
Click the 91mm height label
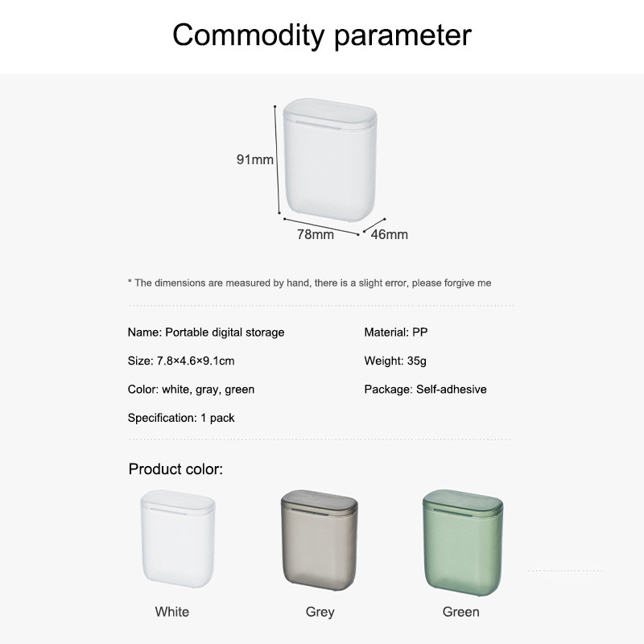point(254,159)
